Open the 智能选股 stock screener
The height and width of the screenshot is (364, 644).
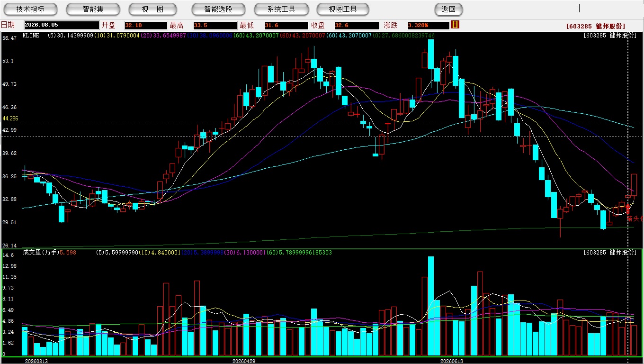(x=218, y=9)
